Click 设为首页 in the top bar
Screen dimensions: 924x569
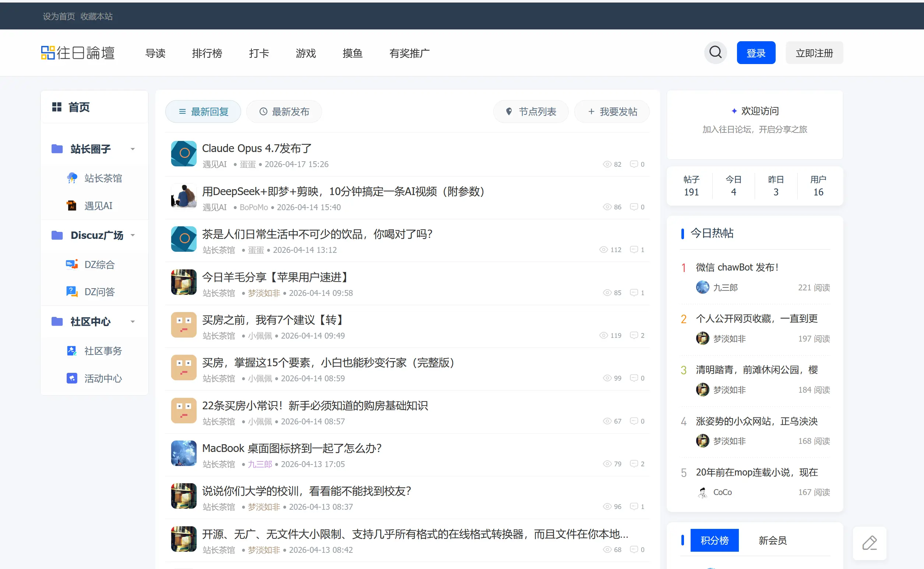pyautogui.click(x=59, y=16)
